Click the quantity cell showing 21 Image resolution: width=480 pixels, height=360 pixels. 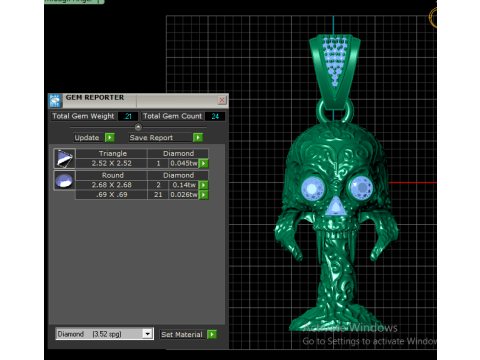point(158,195)
